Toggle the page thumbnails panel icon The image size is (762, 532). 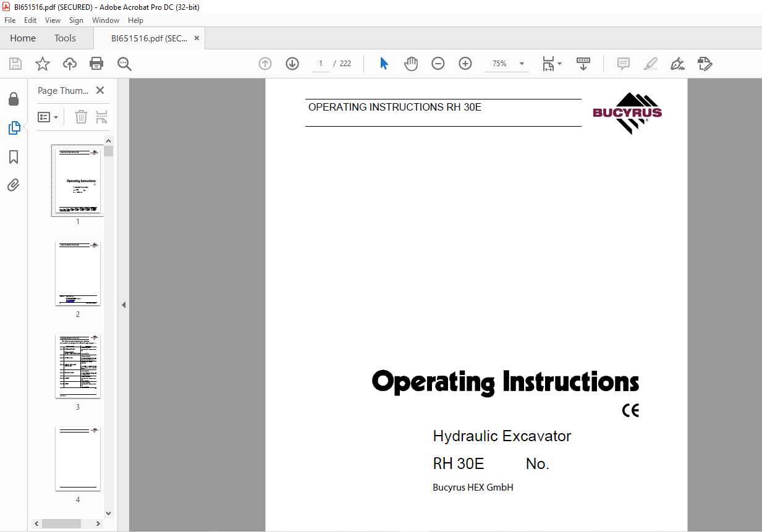pos(14,128)
